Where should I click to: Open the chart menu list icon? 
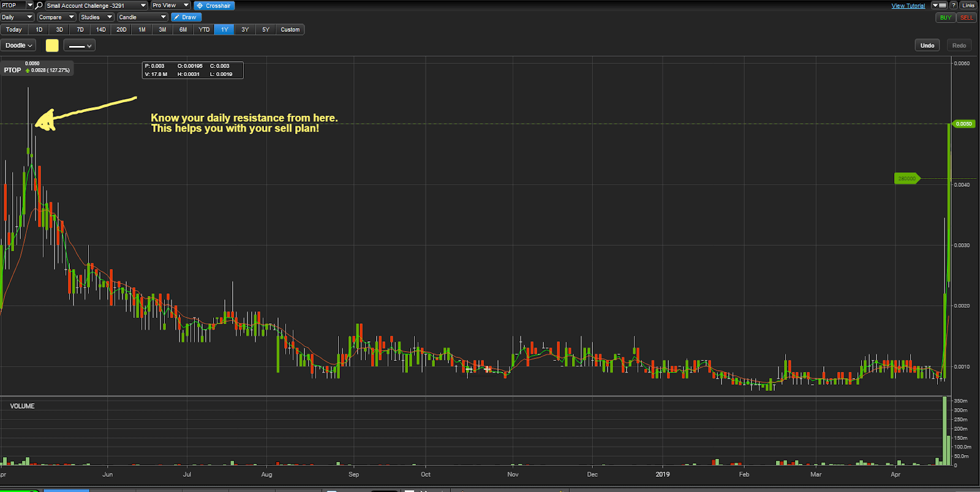(x=940, y=6)
